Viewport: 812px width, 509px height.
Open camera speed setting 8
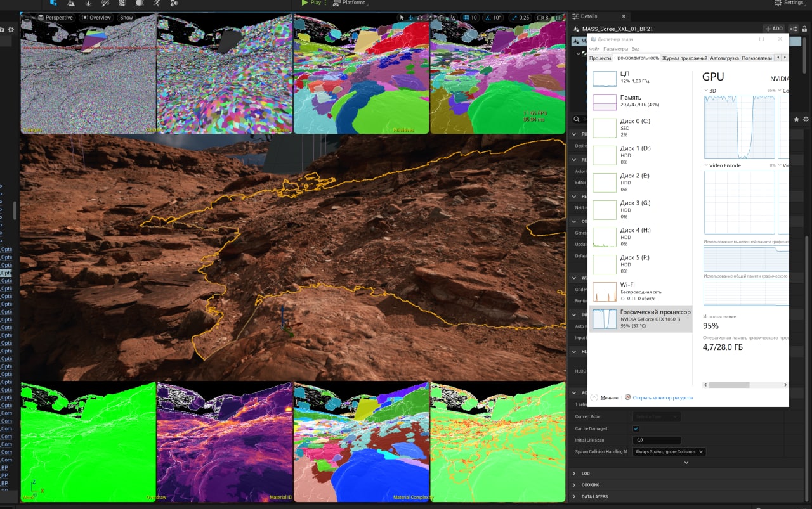point(543,18)
